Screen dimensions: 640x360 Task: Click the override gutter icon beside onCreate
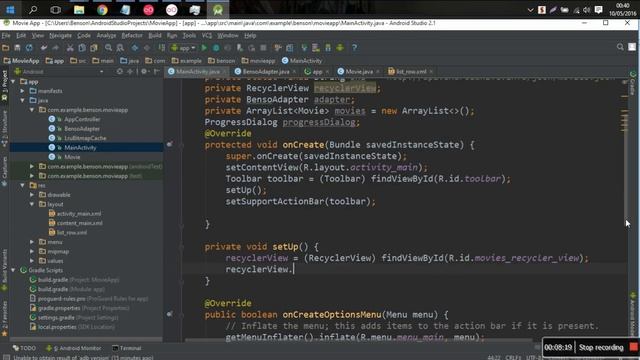pyautogui.click(x=169, y=144)
